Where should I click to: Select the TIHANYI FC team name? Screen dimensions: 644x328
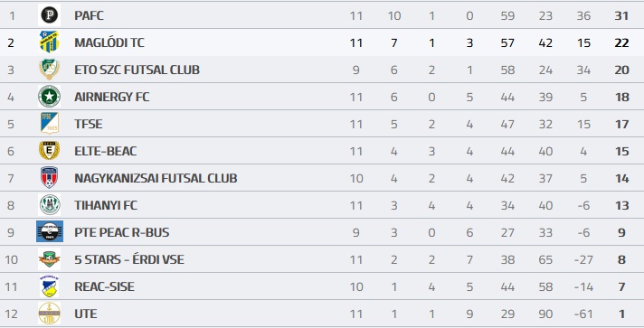coord(106,205)
